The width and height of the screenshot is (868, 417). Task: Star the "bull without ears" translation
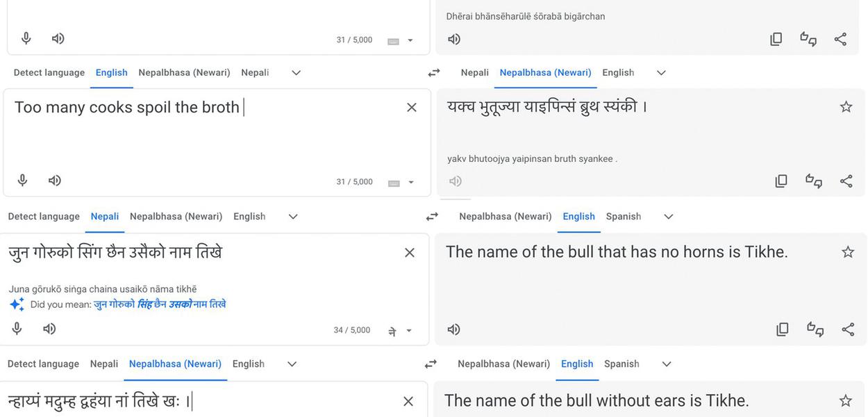845,400
